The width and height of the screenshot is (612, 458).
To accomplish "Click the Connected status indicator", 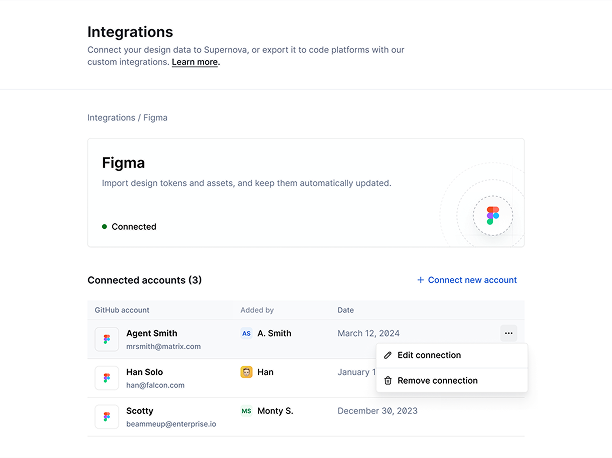I will tap(130, 227).
